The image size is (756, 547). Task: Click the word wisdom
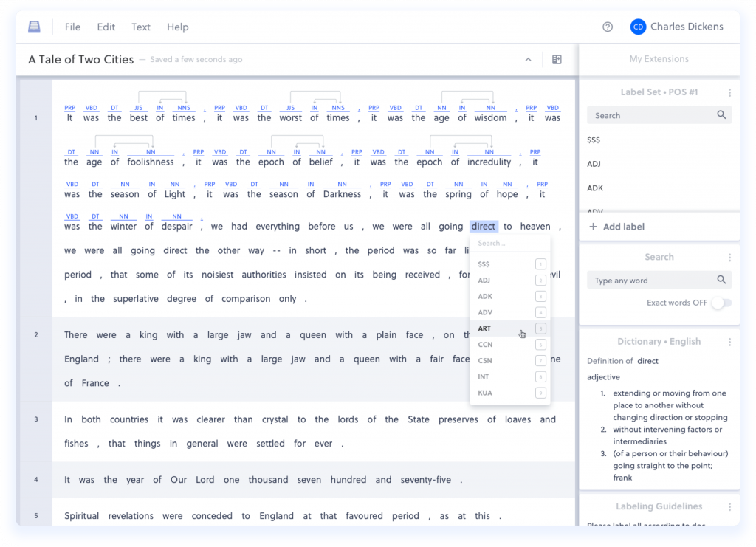click(x=490, y=117)
